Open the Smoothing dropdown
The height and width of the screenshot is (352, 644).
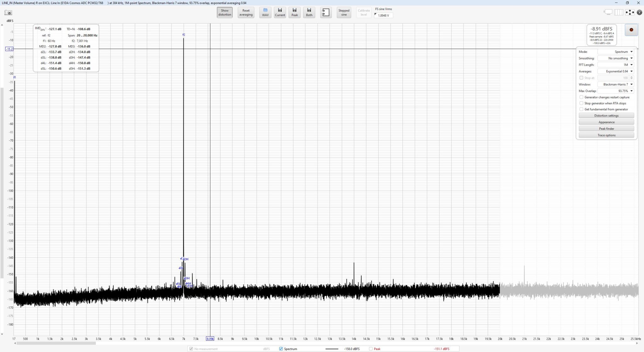616,58
